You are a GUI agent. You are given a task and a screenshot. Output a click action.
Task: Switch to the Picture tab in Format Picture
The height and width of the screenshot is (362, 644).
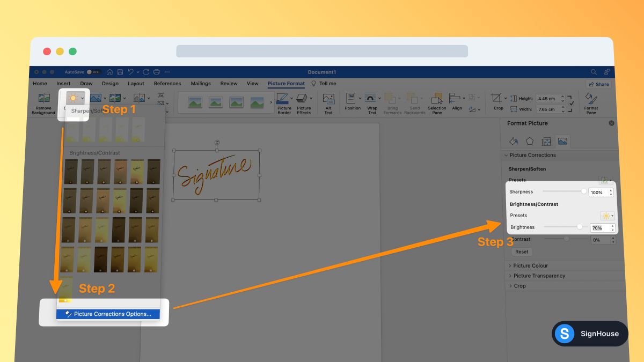pyautogui.click(x=562, y=141)
